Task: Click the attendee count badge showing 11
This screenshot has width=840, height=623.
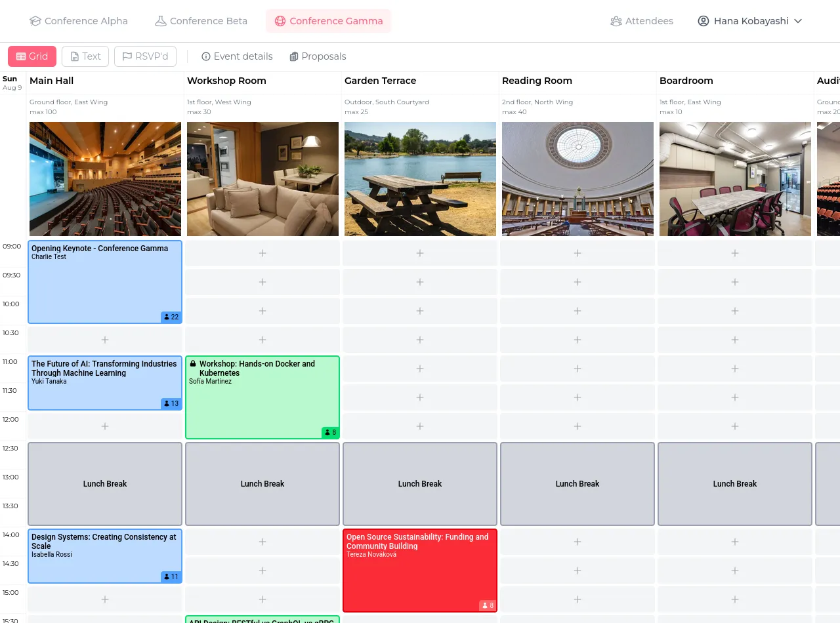Action: click(x=171, y=576)
